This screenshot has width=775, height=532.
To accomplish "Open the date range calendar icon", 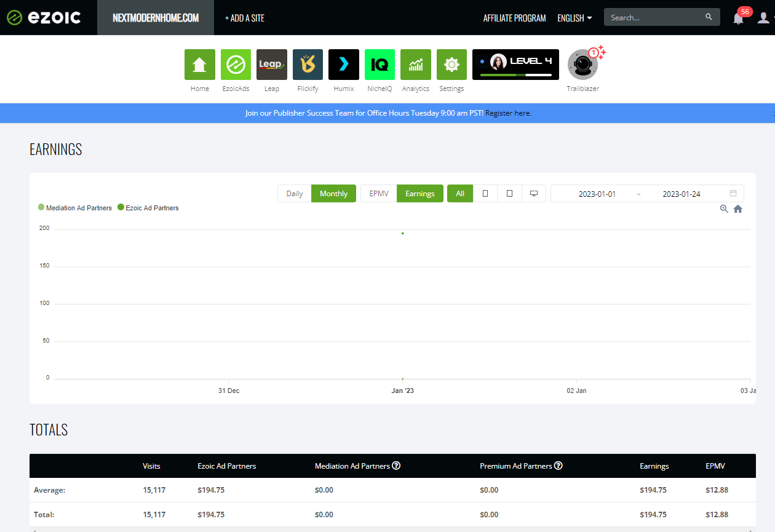I will [733, 193].
